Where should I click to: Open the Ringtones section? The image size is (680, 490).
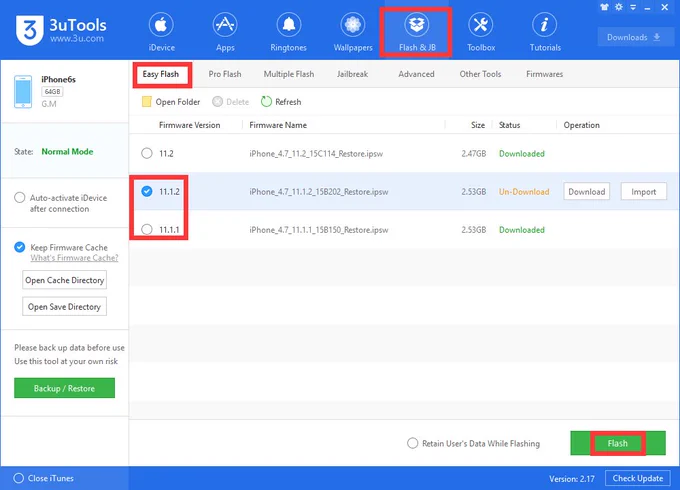[288, 32]
